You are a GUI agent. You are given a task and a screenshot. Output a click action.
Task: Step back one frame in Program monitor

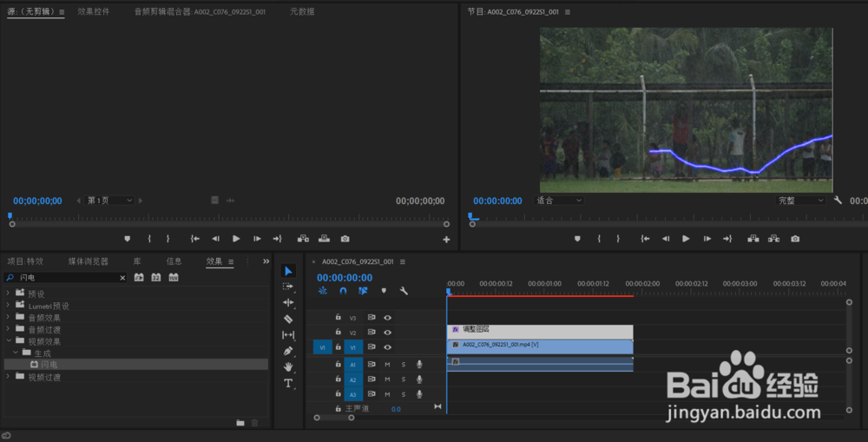pos(666,239)
